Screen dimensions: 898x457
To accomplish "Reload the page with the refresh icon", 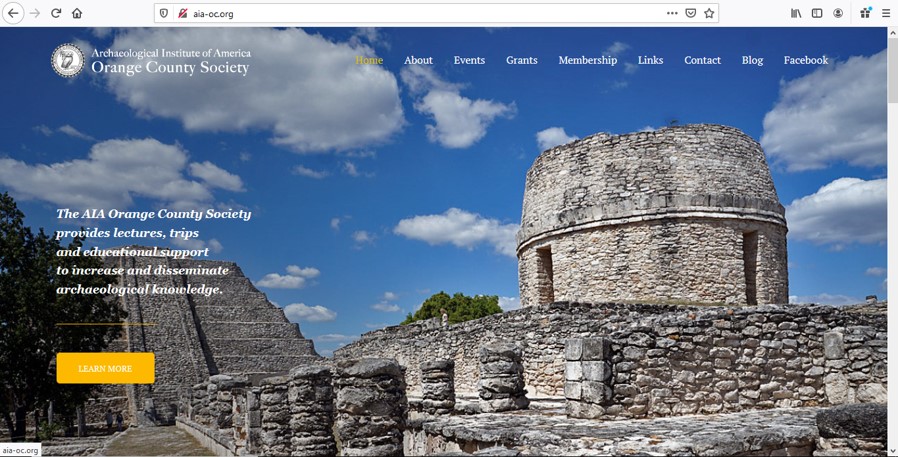I will pos(56,13).
